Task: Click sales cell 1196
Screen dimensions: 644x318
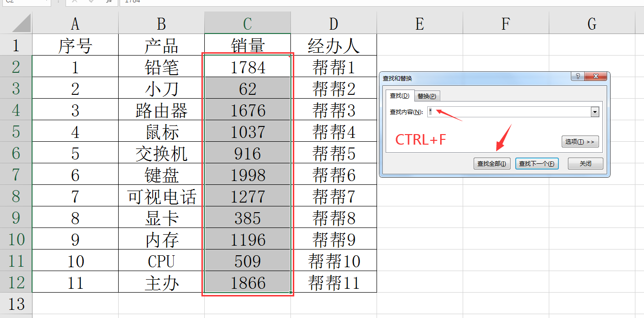Action: click(x=247, y=238)
